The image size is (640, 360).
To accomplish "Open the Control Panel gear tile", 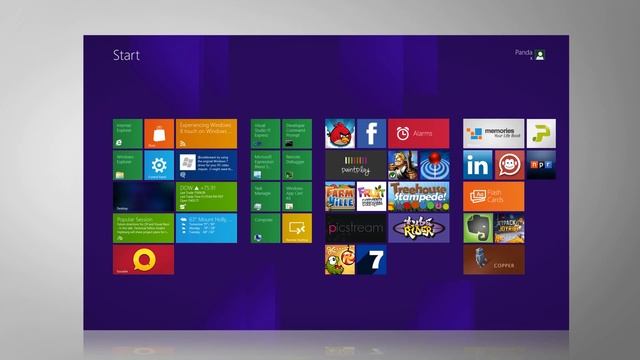I will point(159,165).
